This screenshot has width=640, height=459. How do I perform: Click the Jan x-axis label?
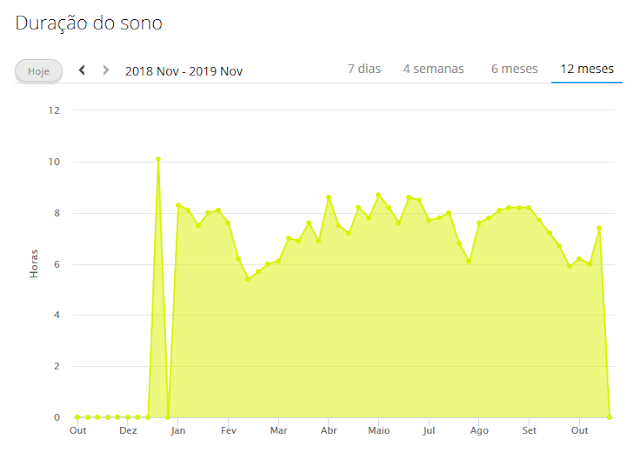178,431
